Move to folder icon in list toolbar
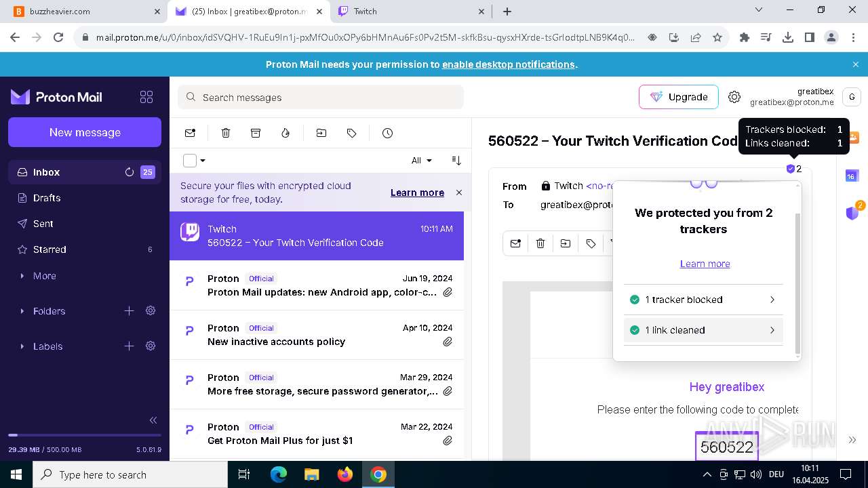868x488 pixels. (321, 133)
